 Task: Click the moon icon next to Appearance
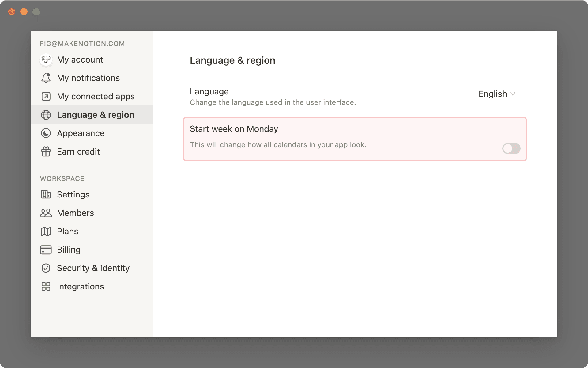click(46, 133)
